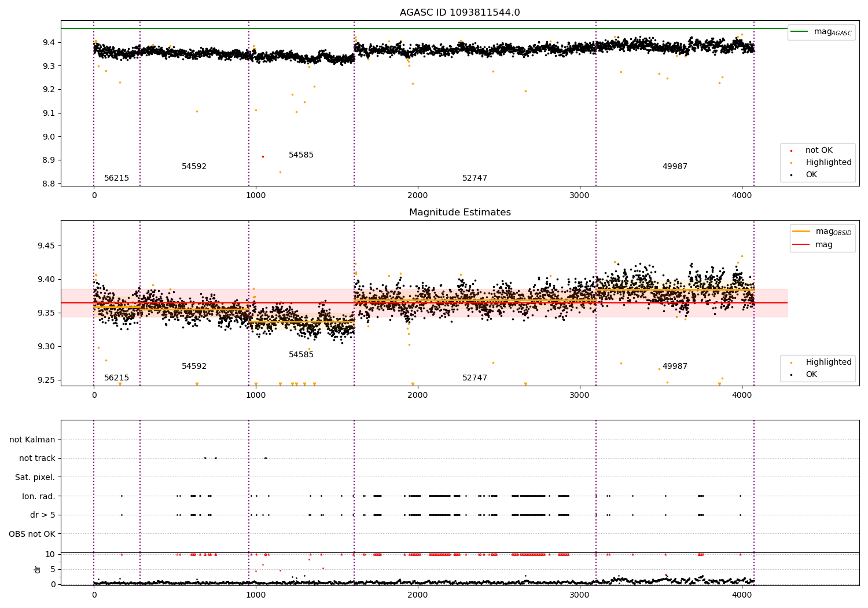Viewport: 868px width, 608px height.
Task: Click y-tick '8.8' on the top plot
Action: tap(49, 184)
